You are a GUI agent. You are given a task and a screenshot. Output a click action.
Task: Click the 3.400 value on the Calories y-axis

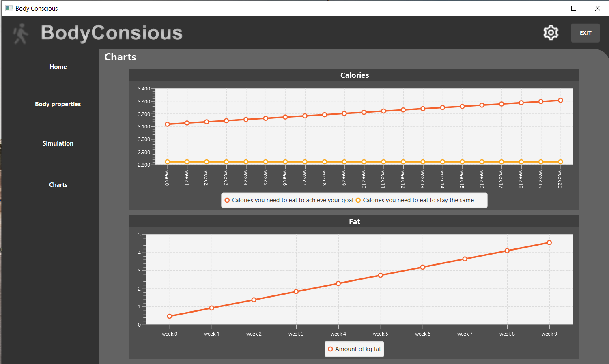click(144, 89)
